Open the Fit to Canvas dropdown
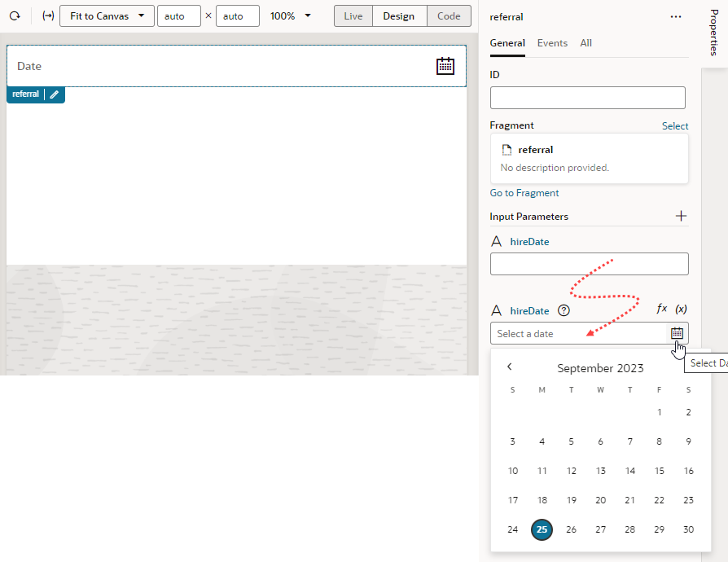This screenshot has height=562, width=728. coord(107,15)
